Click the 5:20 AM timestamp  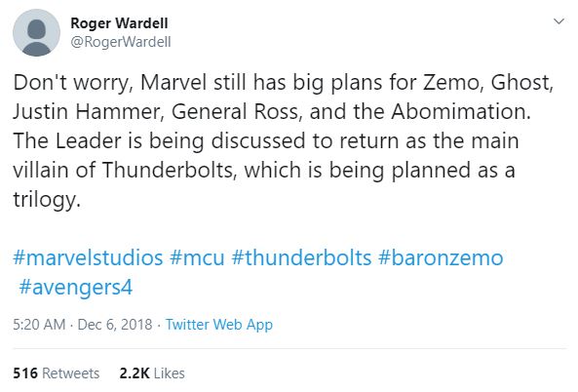(39, 325)
